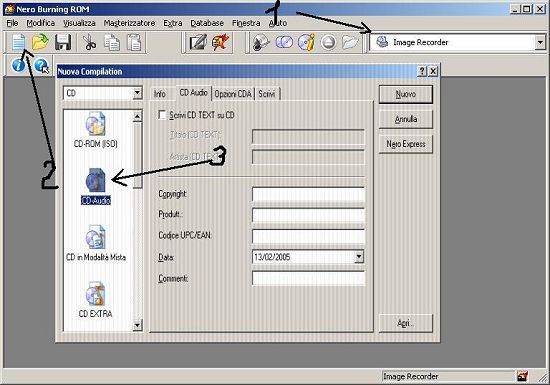Open the CD disc type dropdown
The height and width of the screenshot is (385, 550).
coord(137,93)
